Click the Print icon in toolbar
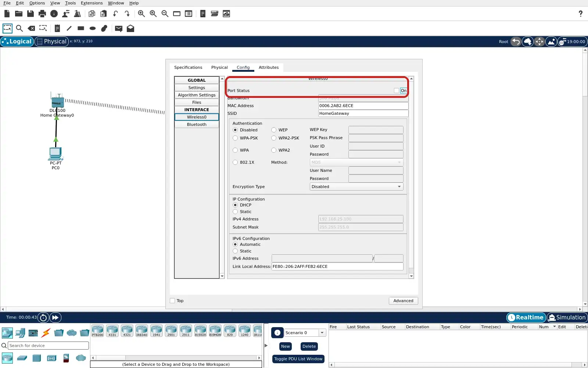This screenshot has height=368, width=588. (42, 14)
